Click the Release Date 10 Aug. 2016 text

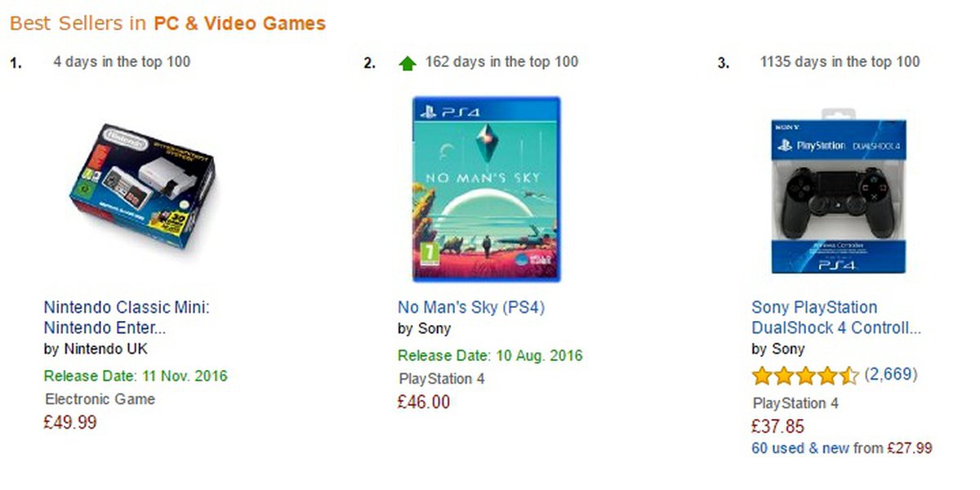click(x=490, y=355)
